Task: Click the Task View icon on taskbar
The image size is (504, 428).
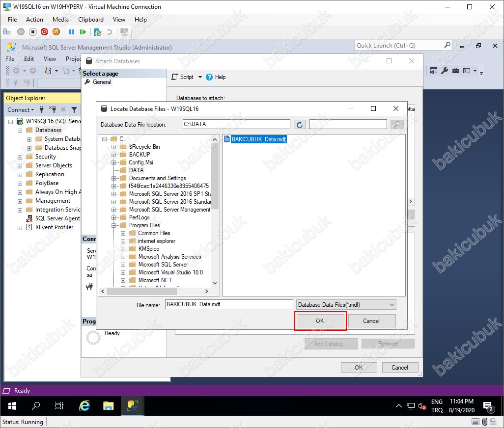Action: click(x=59, y=406)
